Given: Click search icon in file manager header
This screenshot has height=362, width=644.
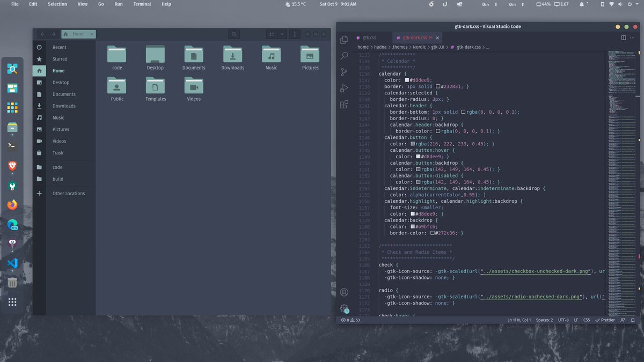Looking at the screenshot, I should tap(233, 34).
